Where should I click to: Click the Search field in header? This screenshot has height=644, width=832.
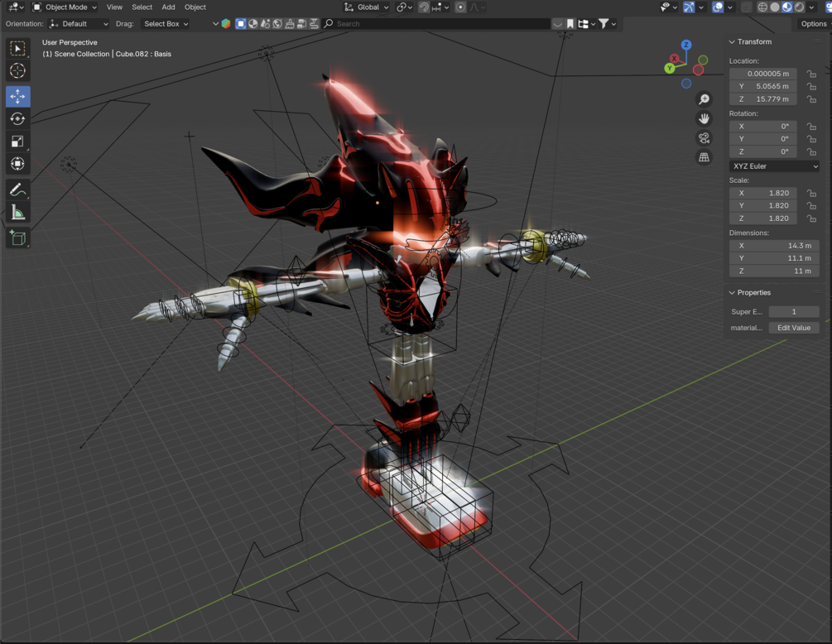tap(436, 23)
